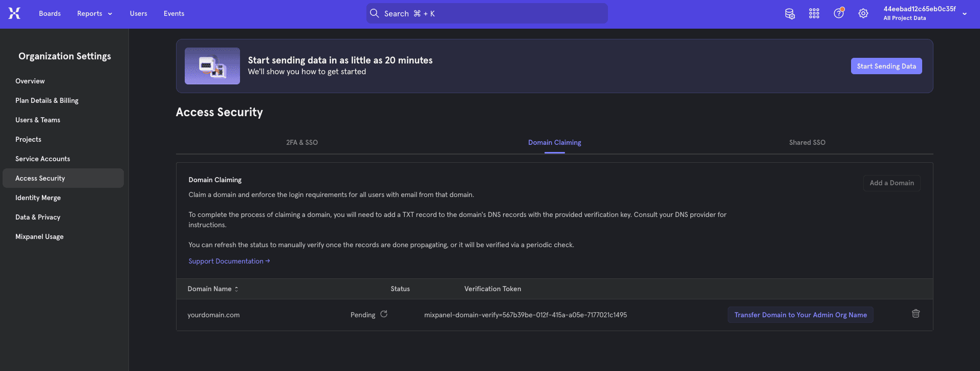Delete yourdomain.com with trash icon
The height and width of the screenshot is (371, 980).
[x=916, y=314]
